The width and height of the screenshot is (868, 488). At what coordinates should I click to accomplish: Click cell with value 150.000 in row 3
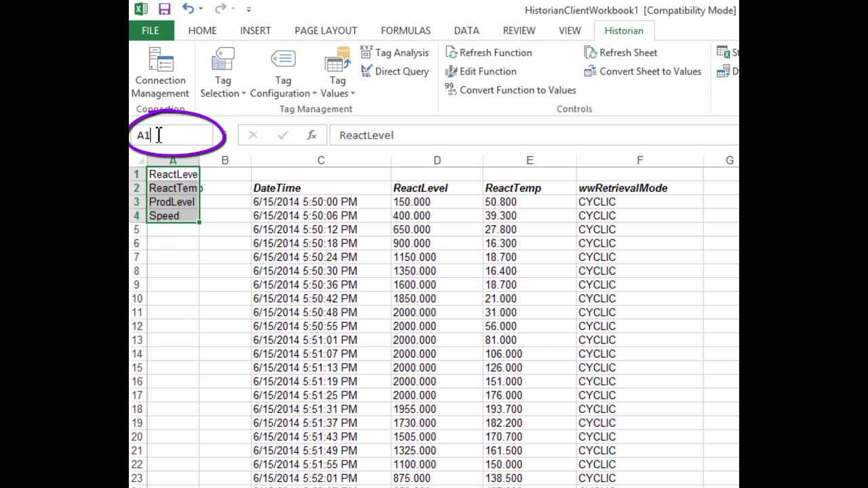click(x=437, y=202)
